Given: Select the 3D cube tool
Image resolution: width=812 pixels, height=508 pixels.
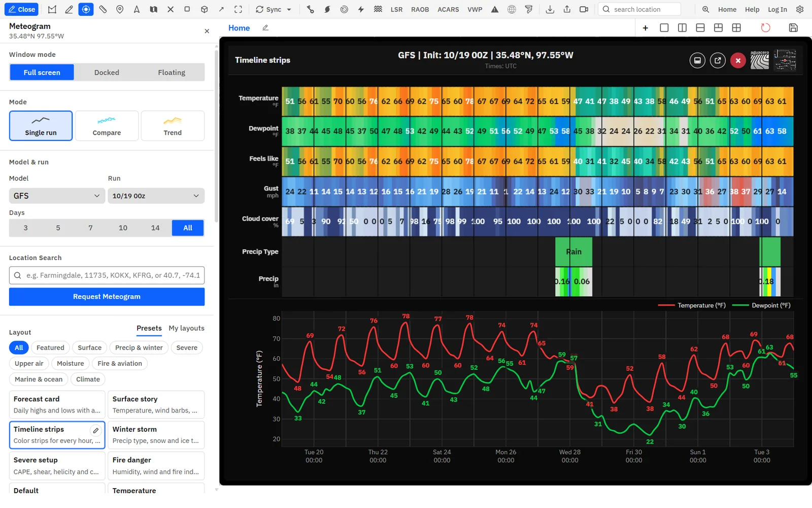Looking at the screenshot, I should (x=204, y=9).
